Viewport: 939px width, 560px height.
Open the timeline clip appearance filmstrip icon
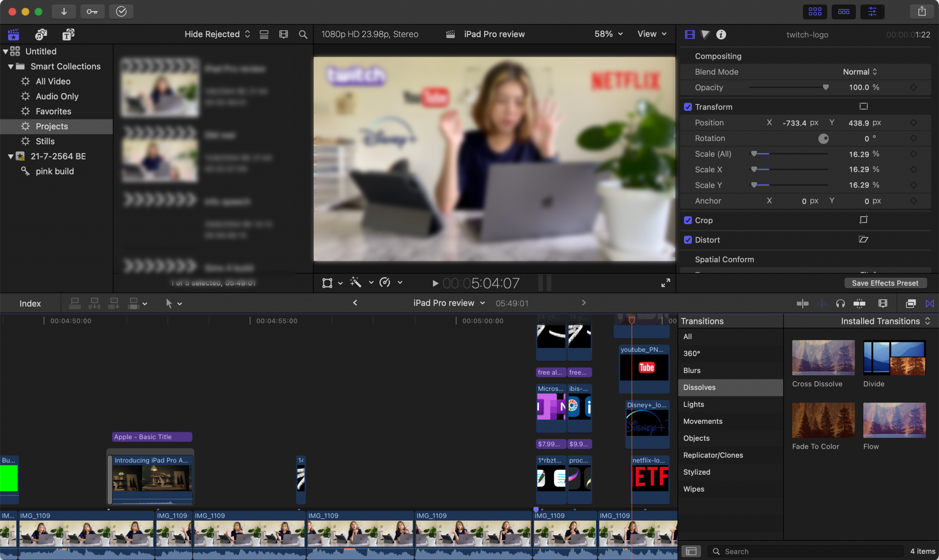pyautogui.click(x=883, y=303)
